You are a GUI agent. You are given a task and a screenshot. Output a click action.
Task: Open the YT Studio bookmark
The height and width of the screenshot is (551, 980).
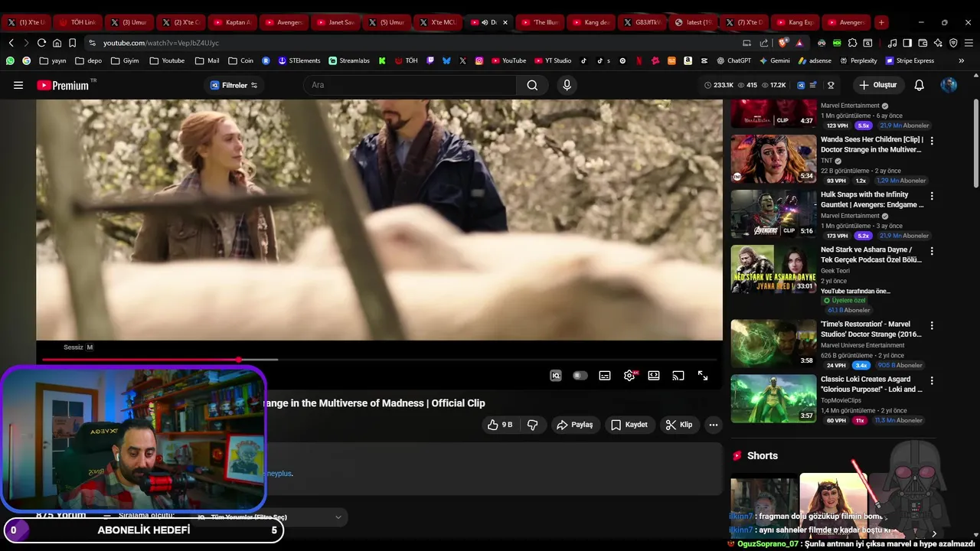pos(552,60)
